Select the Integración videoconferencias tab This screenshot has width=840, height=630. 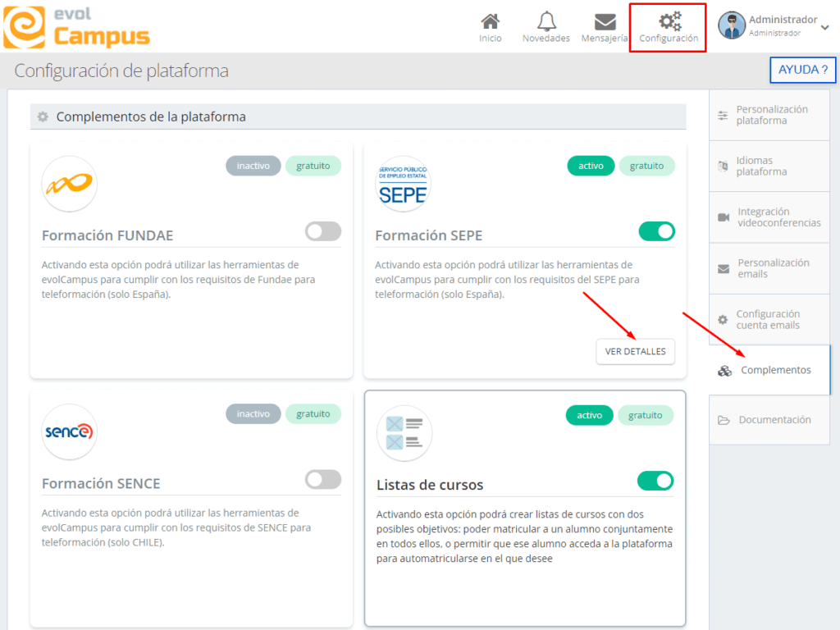click(x=769, y=217)
